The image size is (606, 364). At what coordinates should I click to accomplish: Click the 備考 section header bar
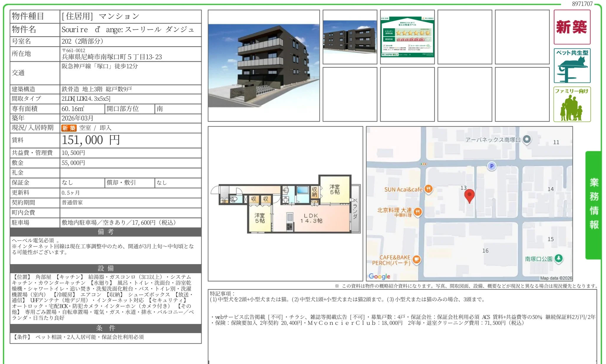click(x=106, y=232)
